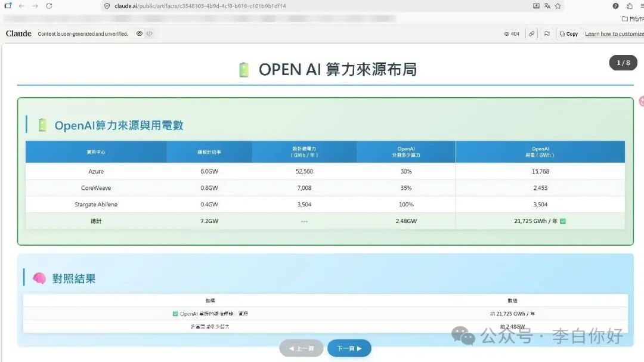Click the claude.ai address bar URL
The height and width of the screenshot is (362, 644).
pos(200,6)
